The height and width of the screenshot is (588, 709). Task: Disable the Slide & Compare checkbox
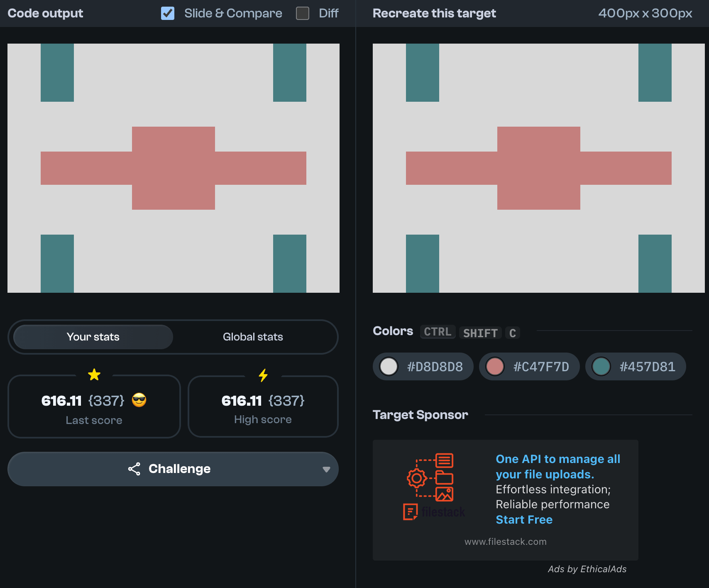click(x=168, y=13)
